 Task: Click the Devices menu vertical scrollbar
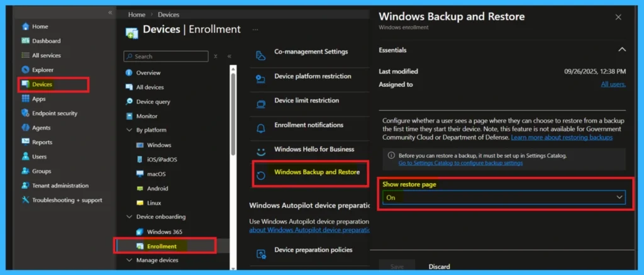[233, 114]
